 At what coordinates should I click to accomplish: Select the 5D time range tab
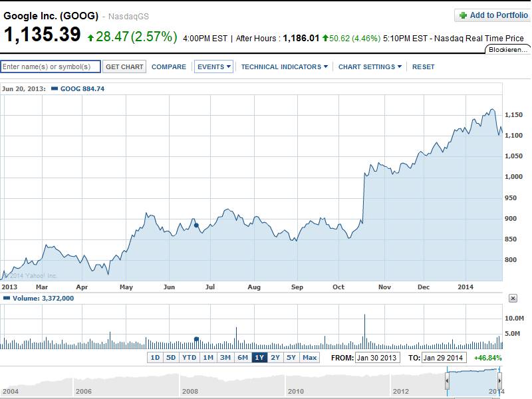[171, 357]
